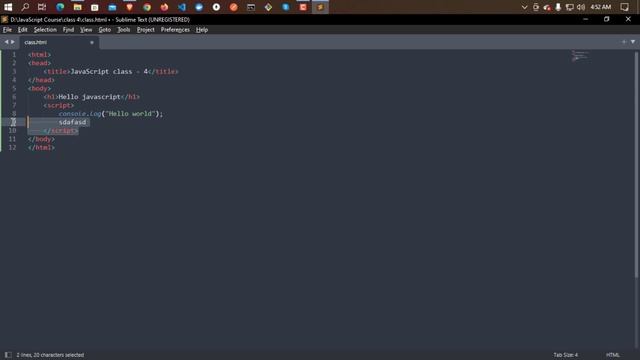This screenshot has width=640, height=360.
Task: Click the Sublime Text title bar icon
Action: click(x=4, y=19)
